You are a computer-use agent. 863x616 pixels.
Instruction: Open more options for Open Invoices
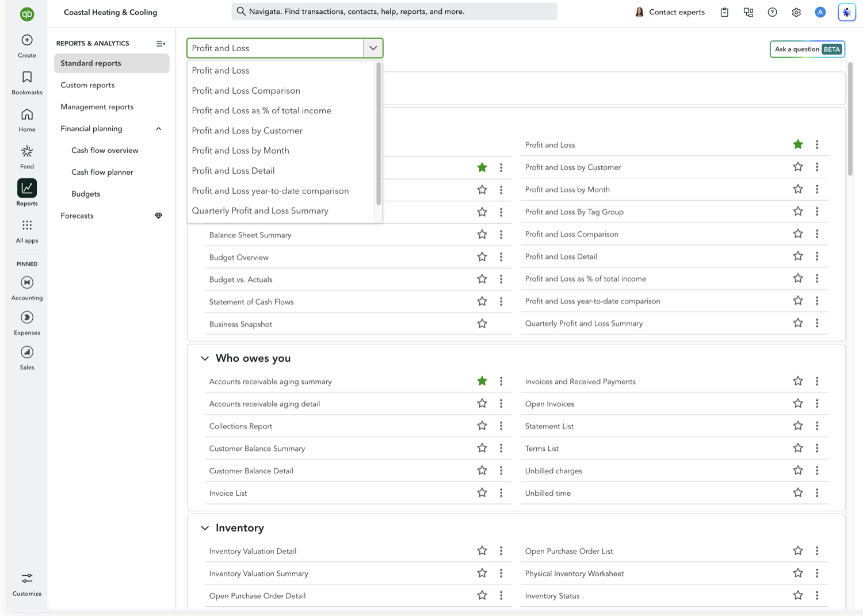[817, 404]
